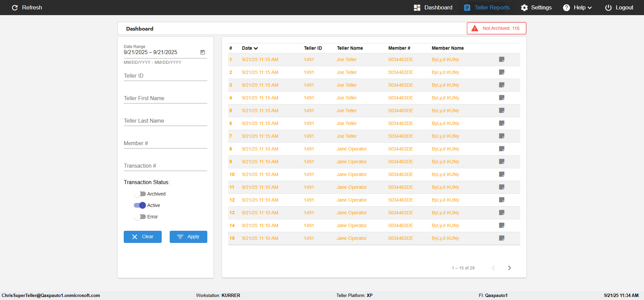Go to next page of results
The width and height of the screenshot is (644, 300).
pos(509,268)
